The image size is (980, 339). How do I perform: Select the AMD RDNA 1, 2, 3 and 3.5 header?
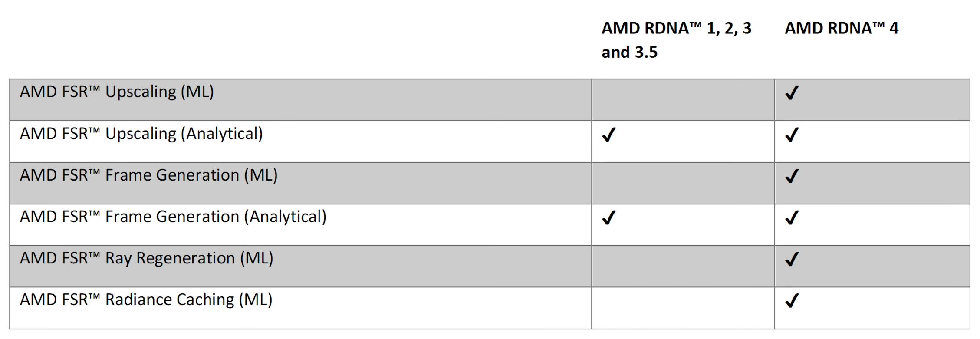[677, 40]
